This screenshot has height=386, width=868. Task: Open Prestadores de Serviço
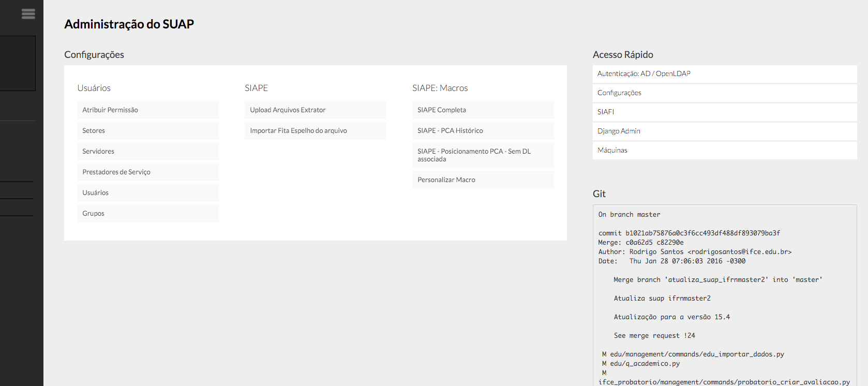148,172
